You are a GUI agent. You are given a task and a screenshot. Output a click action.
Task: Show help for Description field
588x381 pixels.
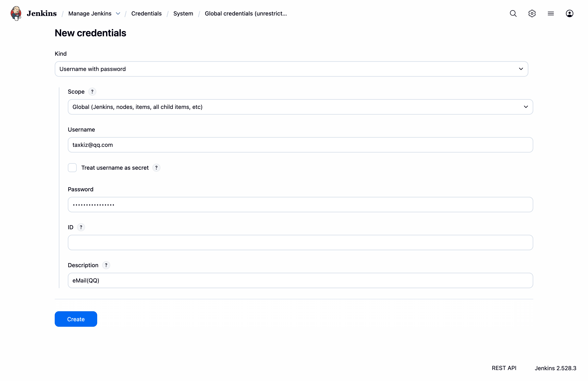pos(106,265)
